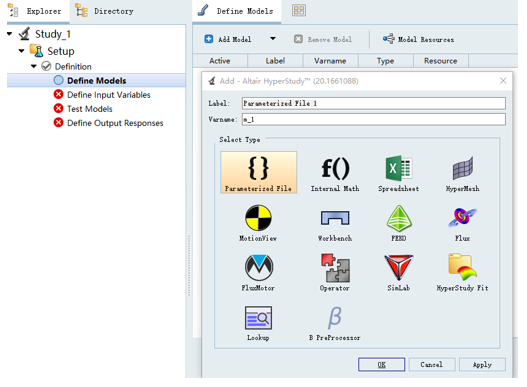Collapse the Study_1 tree node

click(x=10, y=34)
